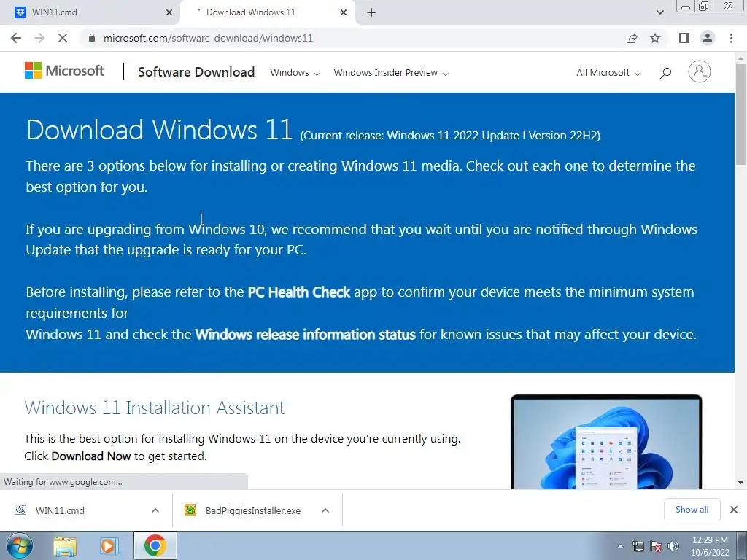747x560 pixels.
Task: Expand Windows Insider Preview dropdown
Action: point(391,73)
